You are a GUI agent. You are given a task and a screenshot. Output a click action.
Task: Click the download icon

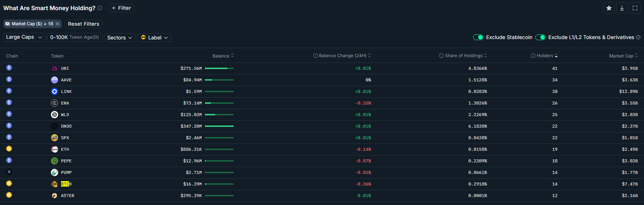622,8
